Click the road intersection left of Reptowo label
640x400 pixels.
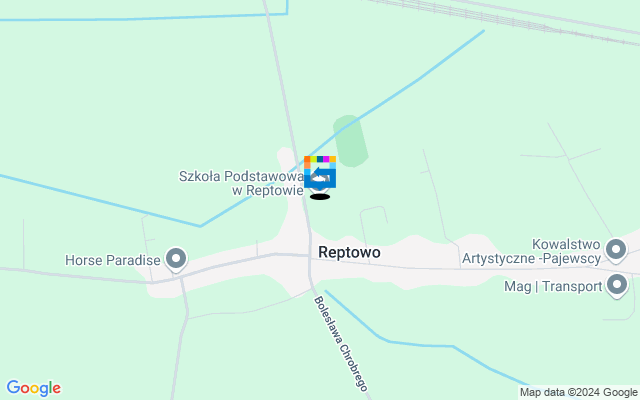click(x=309, y=256)
